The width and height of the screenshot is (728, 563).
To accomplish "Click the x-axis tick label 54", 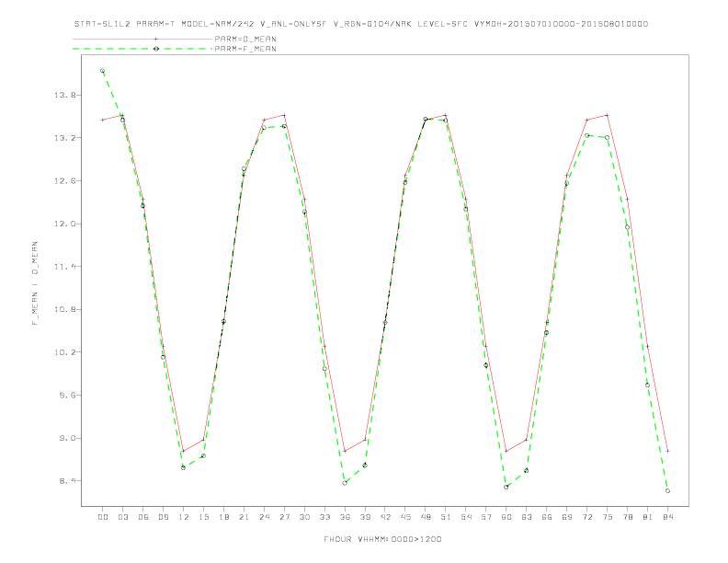I will point(466,517).
